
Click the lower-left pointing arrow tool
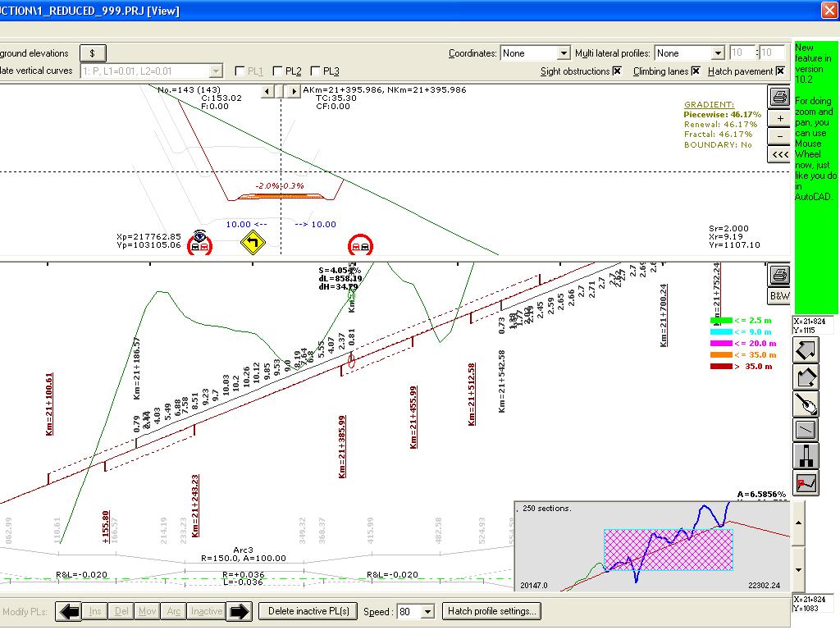(x=806, y=377)
